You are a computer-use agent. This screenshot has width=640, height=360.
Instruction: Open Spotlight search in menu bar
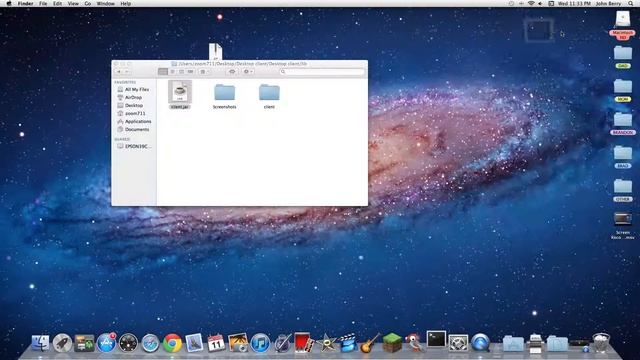click(x=631, y=3)
